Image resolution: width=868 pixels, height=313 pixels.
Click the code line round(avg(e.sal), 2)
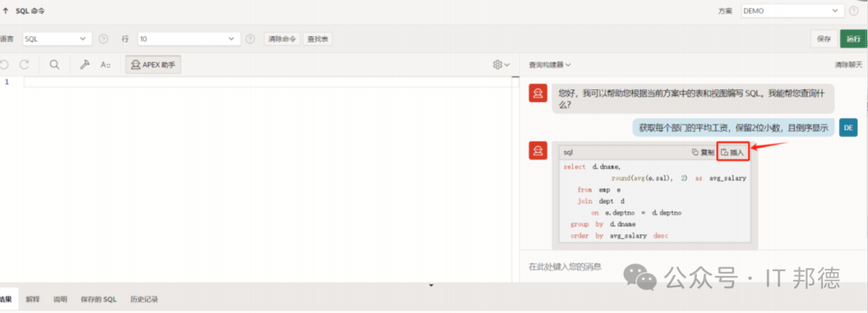678,178
